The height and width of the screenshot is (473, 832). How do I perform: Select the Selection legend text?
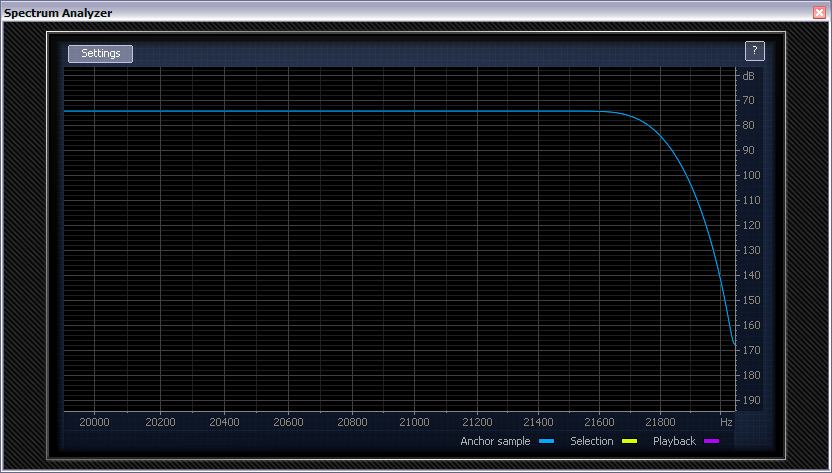click(591, 441)
